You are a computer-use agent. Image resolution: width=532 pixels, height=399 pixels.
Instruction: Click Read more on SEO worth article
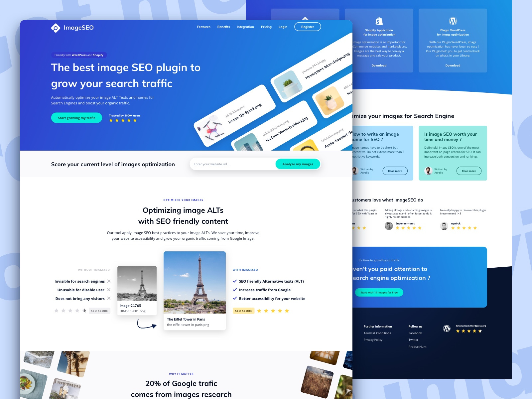[469, 171]
